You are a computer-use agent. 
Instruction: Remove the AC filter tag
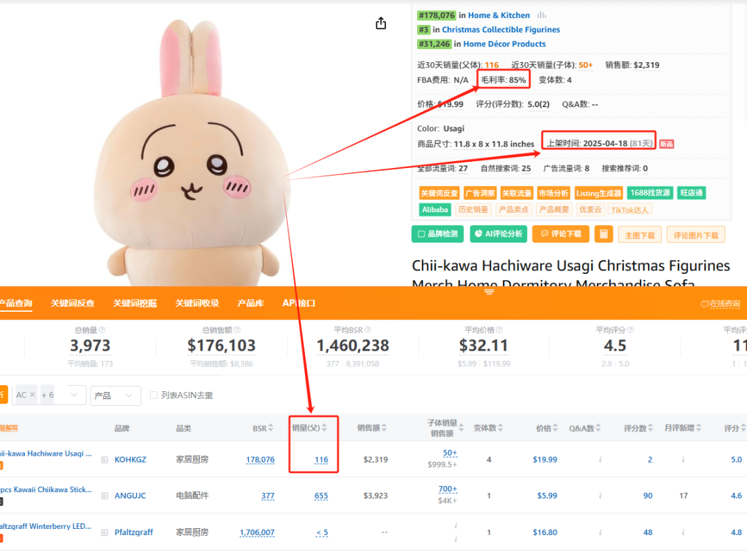(33, 395)
